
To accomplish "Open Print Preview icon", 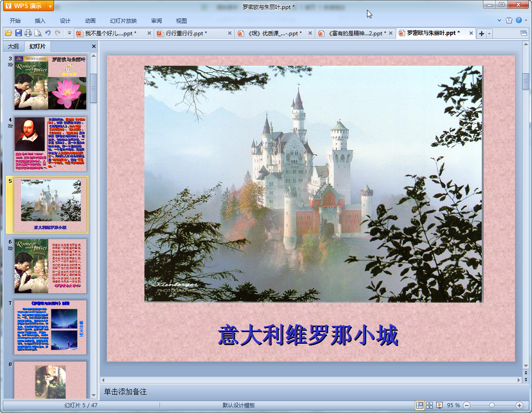I will (x=38, y=33).
